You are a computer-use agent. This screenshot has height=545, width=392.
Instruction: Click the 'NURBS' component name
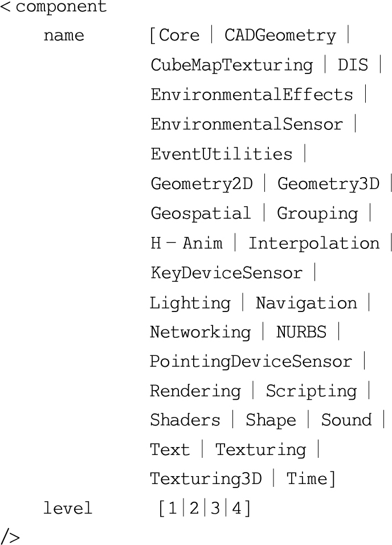[301, 332]
